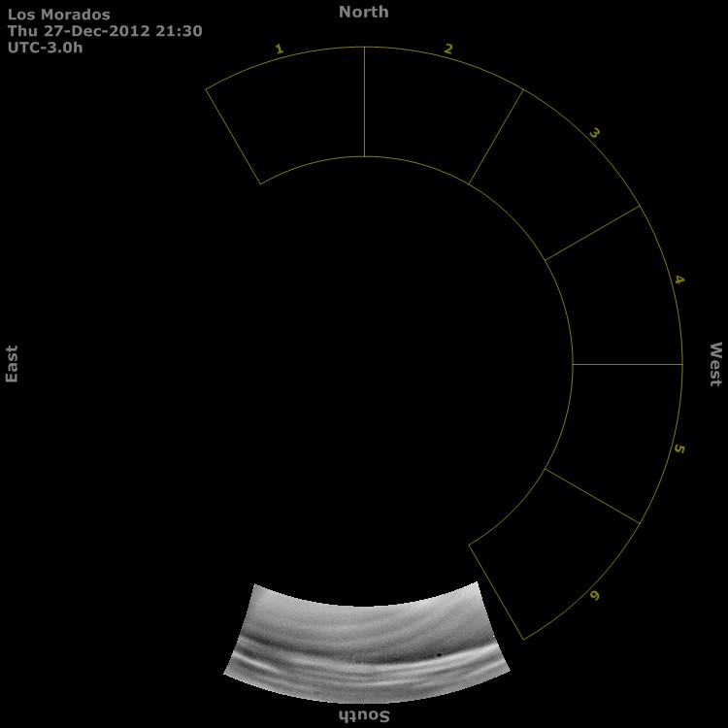728x728 pixels.
Task: Select sector number 4 label
Action: click(678, 280)
